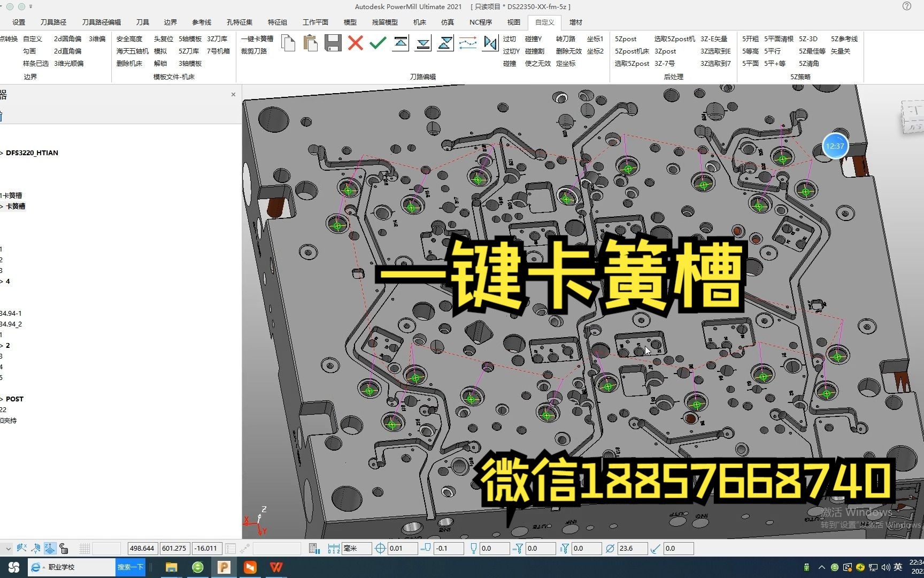Click 选取5Zpost in the 后处理 group
This screenshot has height=578, width=924.
click(632, 63)
